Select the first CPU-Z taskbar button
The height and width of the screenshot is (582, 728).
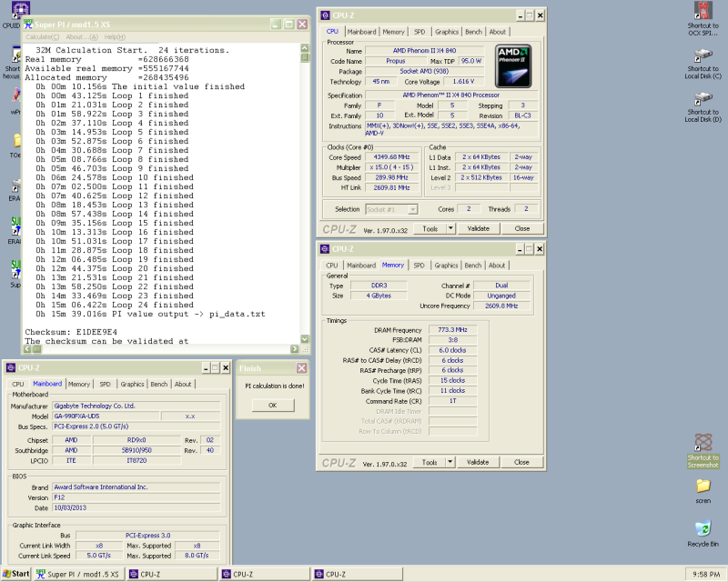click(172, 574)
